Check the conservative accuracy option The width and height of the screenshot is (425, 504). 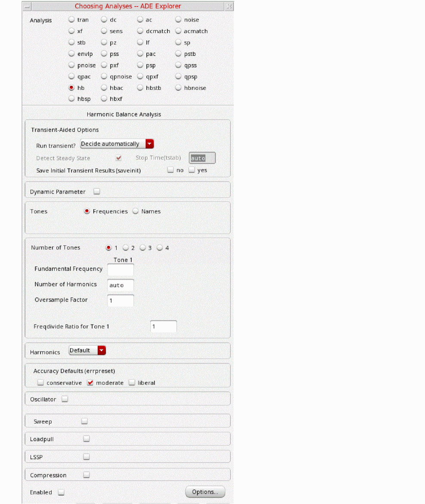click(40, 383)
